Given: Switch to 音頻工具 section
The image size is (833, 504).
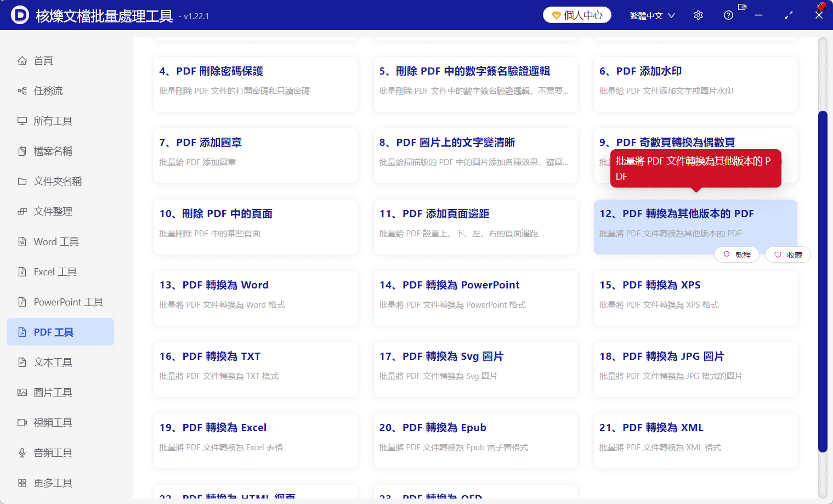Looking at the screenshot, I should [x=60, y=453].
